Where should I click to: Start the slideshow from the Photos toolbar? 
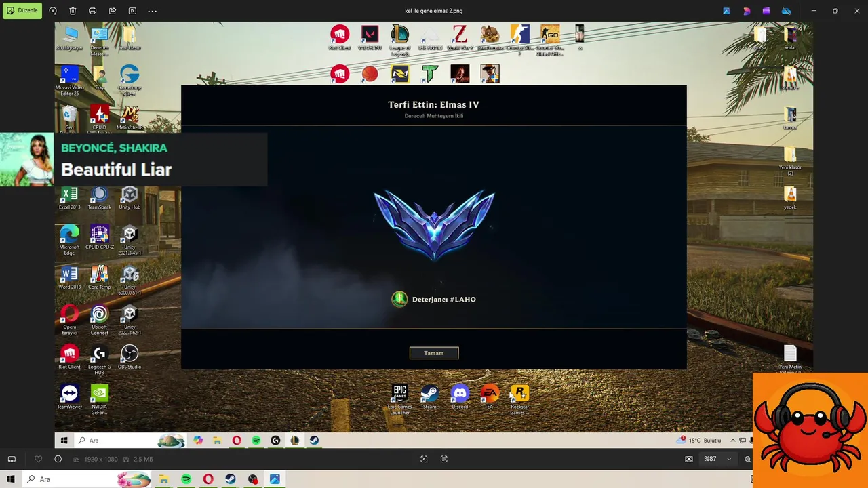pos(132,11)
